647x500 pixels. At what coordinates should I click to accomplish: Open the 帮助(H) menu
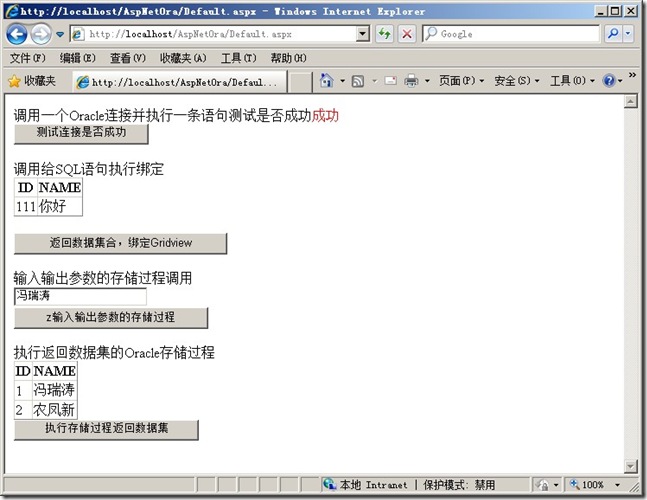(288, 58)
